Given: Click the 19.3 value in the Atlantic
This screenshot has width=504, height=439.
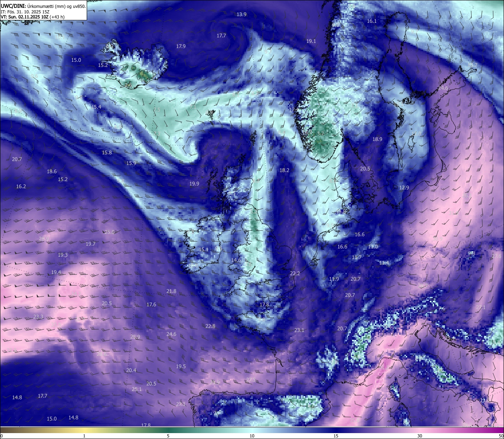Looking at the screenshot, I should click(63, 255).
